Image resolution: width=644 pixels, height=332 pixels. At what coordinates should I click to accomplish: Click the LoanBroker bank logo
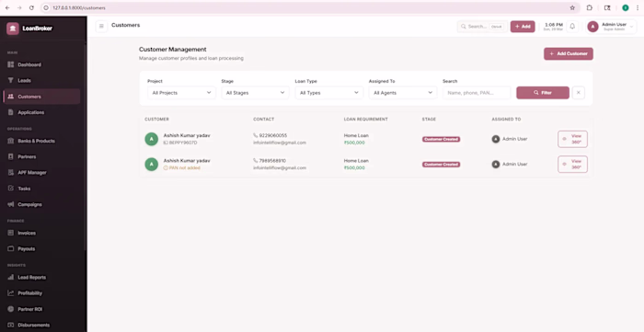13,29
